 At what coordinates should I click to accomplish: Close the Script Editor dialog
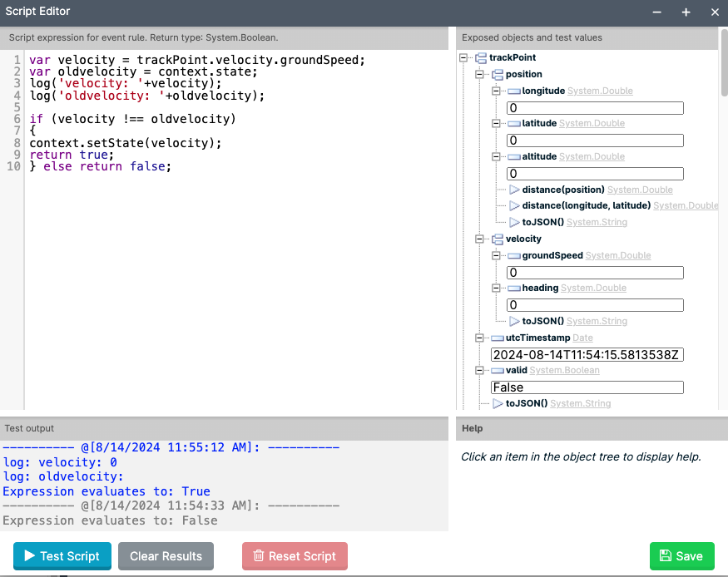[x=715, y=12]
